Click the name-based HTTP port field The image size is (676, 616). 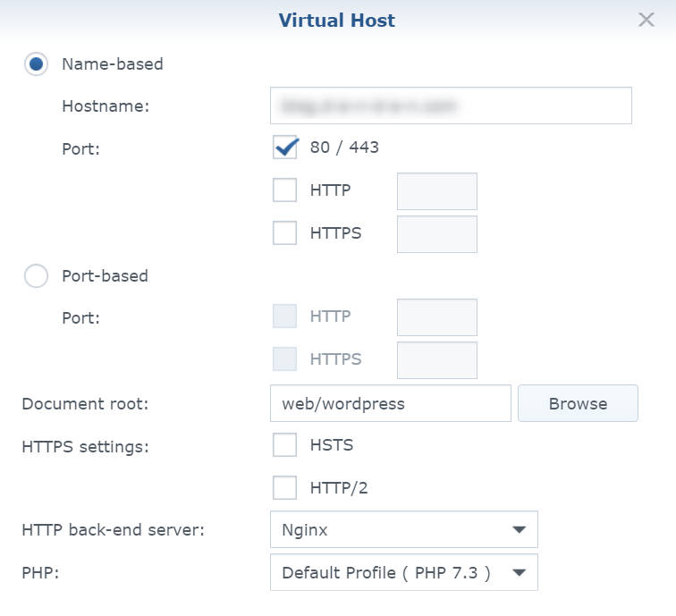pyautogui.click(x=436, y=191)
